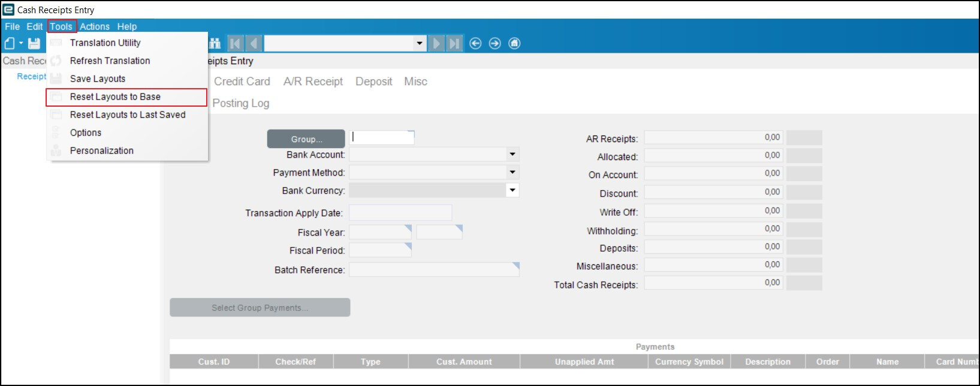Click the Save Layouts menu icon
This screenshot has height=386, width=980.
point(56,79)
